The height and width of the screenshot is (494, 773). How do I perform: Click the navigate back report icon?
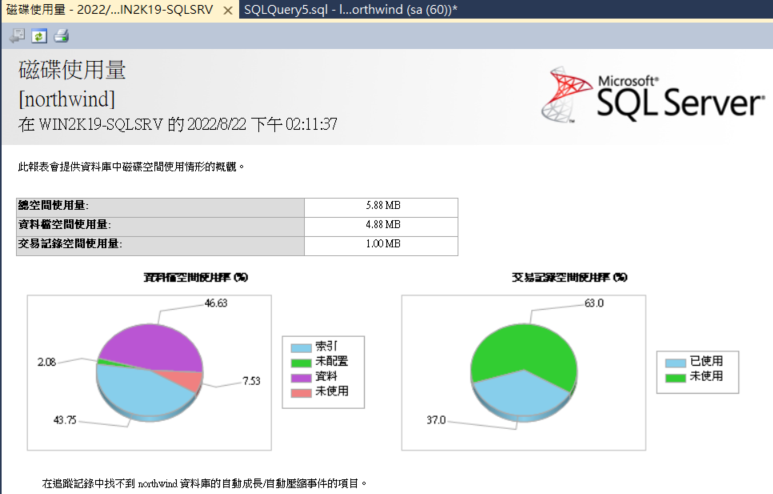17,36
